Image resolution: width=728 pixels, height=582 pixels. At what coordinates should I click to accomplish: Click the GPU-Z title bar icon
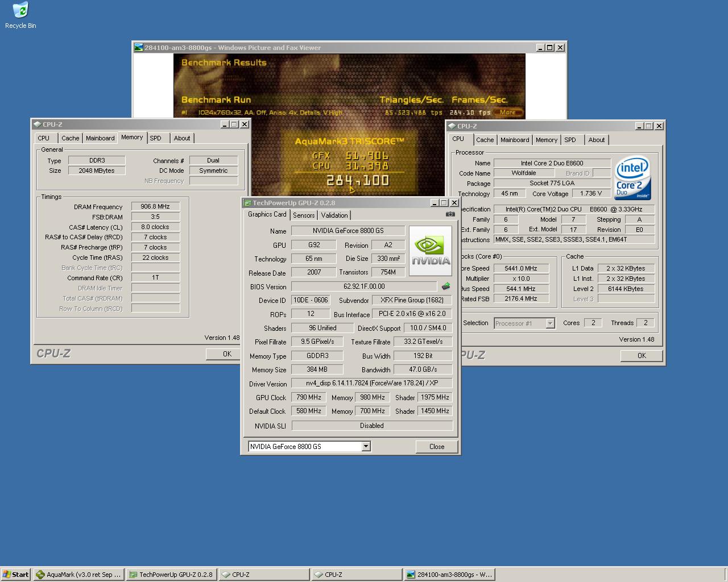(247, 203)
